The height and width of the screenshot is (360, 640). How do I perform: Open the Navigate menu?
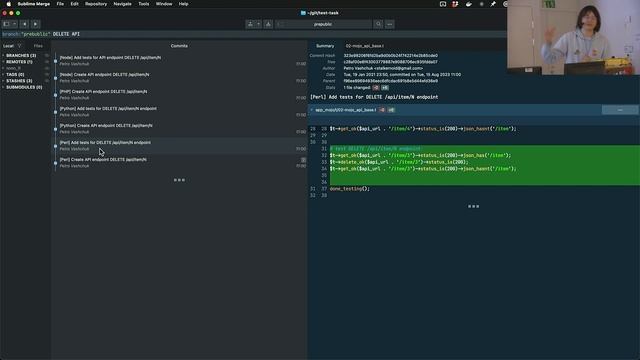(122, 4)
